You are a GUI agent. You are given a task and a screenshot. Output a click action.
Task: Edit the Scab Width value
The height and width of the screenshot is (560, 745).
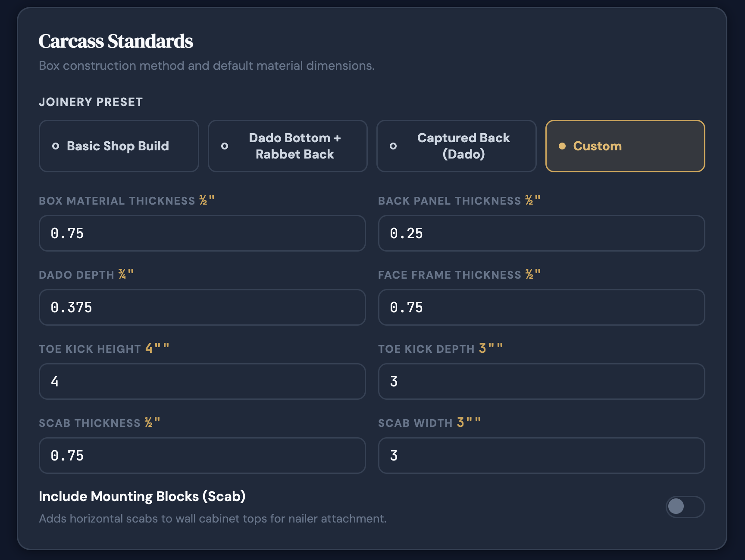[x=541, y=456]
